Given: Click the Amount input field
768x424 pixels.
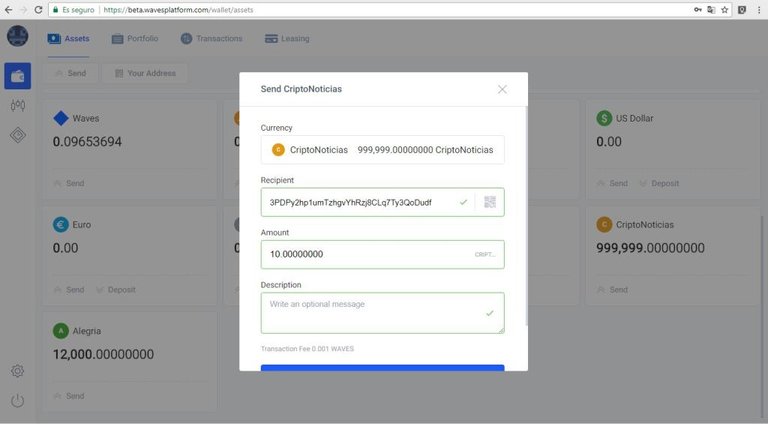Looking at the screenshot, I should pyautogui.click(x=365, y=254).
